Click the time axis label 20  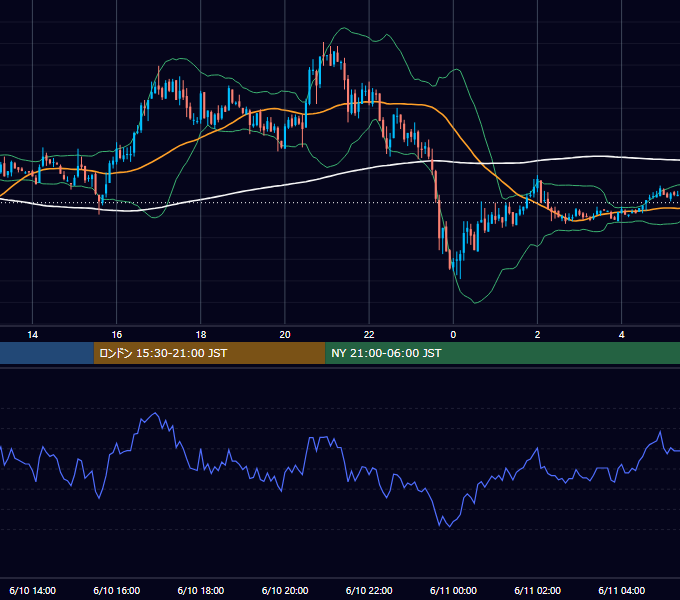click(x=285, y=335)
